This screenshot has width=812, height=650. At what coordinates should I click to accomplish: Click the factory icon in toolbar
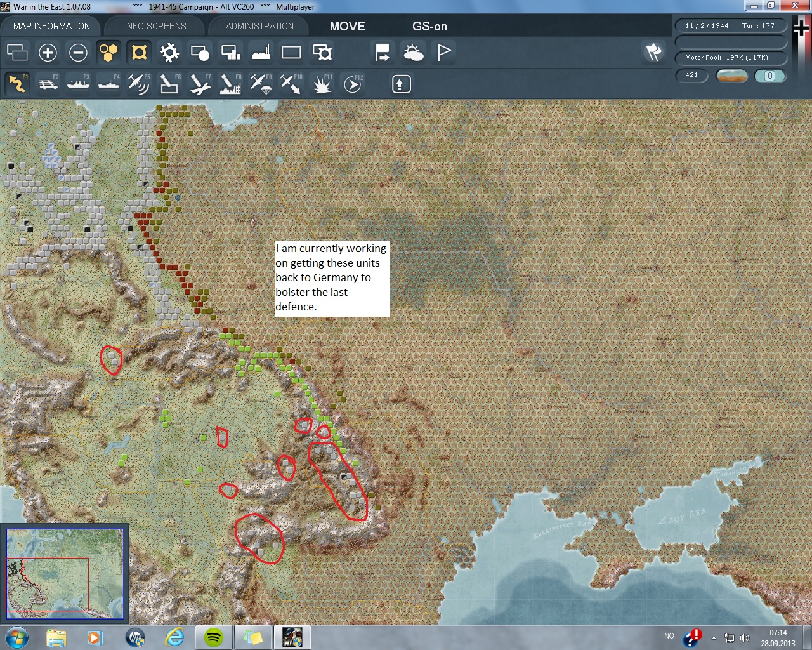pyautogui.click(x=261, y=53)
